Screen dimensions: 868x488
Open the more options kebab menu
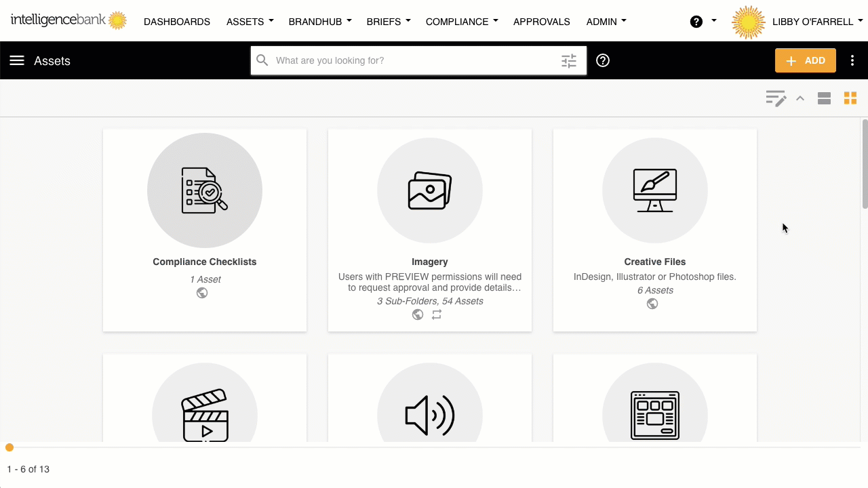(852, 60)
